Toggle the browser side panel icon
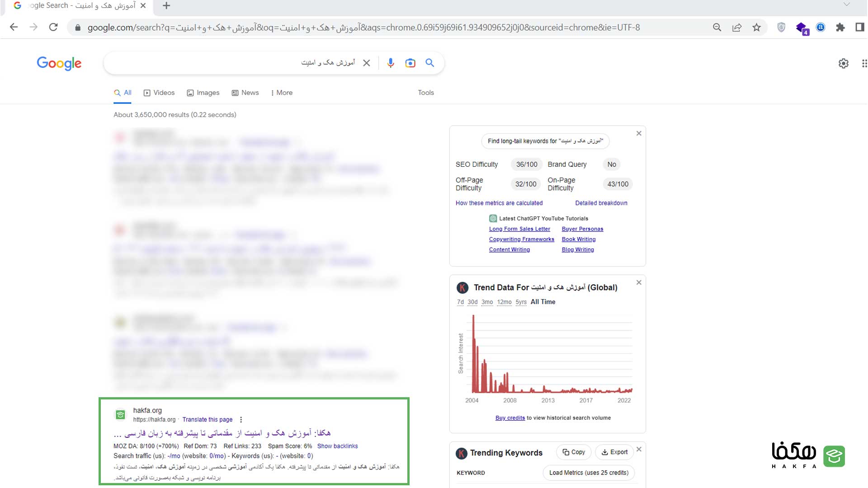Viewport: 868px width, 488px height. pos(860,28)
